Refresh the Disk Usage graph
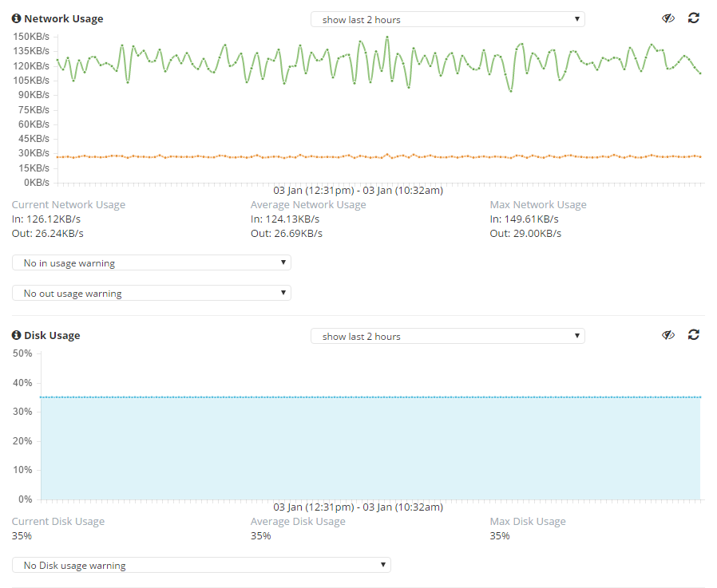 [x=694, y=335]
